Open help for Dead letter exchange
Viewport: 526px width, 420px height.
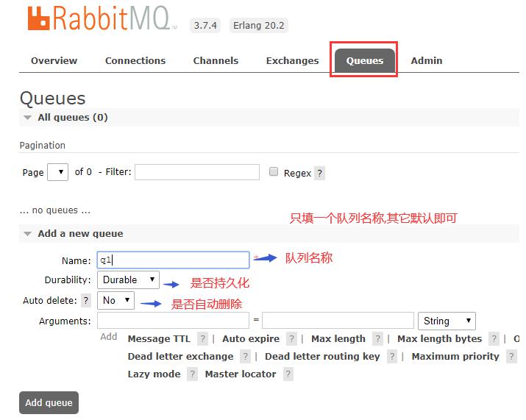coord(245,356)
